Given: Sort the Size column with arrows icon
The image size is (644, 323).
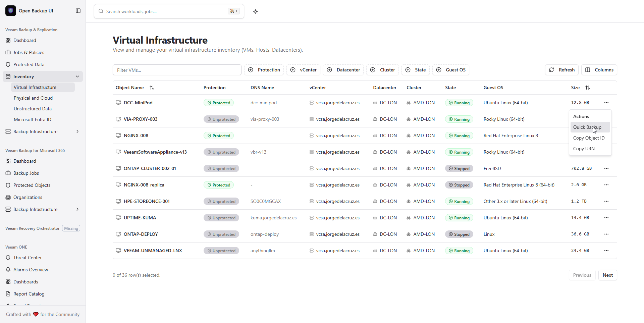Looking at the screenshot, I should pyautogui.click(x=588, y=88).
